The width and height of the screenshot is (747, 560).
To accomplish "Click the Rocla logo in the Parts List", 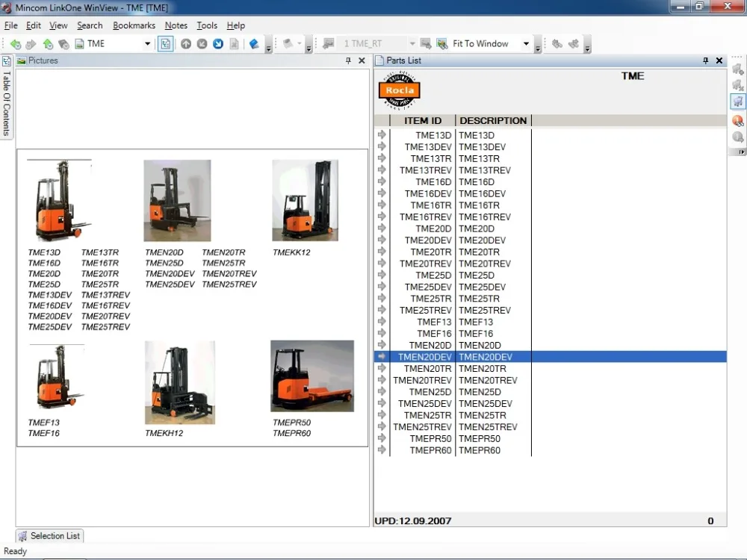I will 399,90.
